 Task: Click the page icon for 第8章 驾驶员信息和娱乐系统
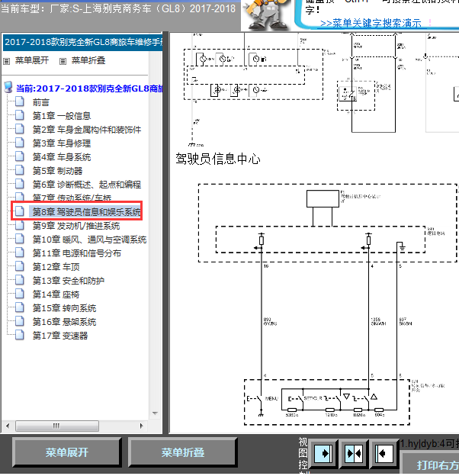pyautogui.click(x=20, y=211)
